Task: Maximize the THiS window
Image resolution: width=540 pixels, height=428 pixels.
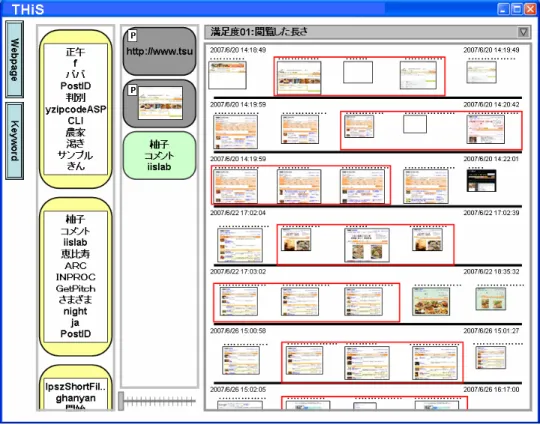Action: [x=517, y=9]
